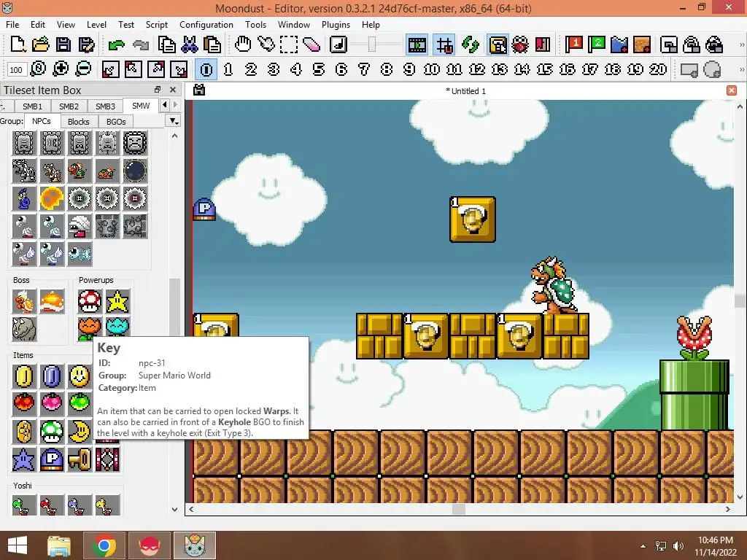Switch to the SMB3 tileset tab
This screenshot has width=747, height=560.
point(105,106)
